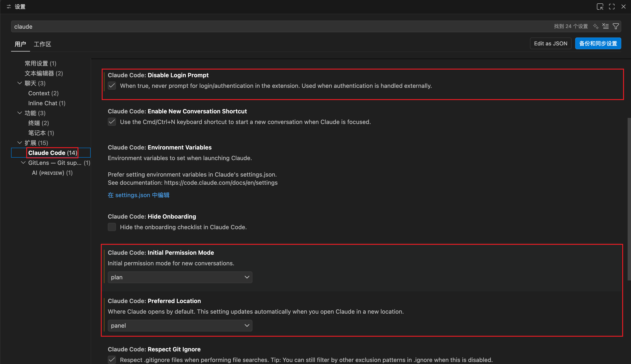Collapse the 扩展 (15) tree group
The height and width of the screenshot is (364, 631).
(x=19, y=143)
